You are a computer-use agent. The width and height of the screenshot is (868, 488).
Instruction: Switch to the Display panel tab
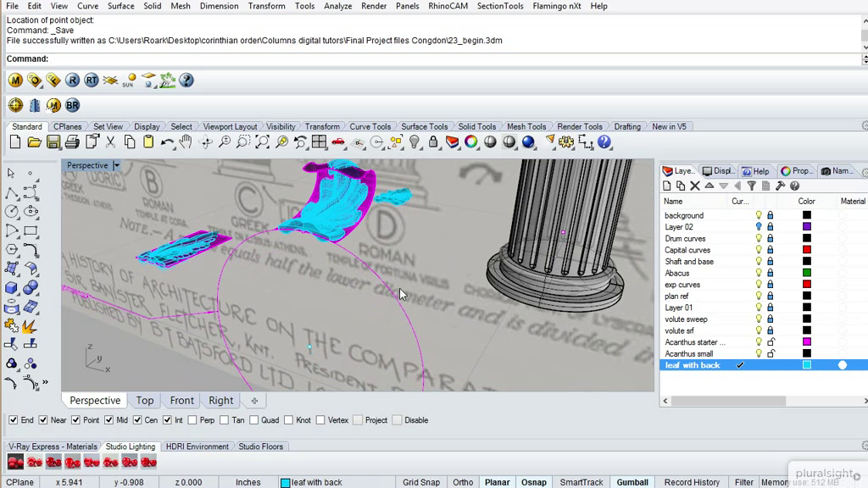(717, 171)
